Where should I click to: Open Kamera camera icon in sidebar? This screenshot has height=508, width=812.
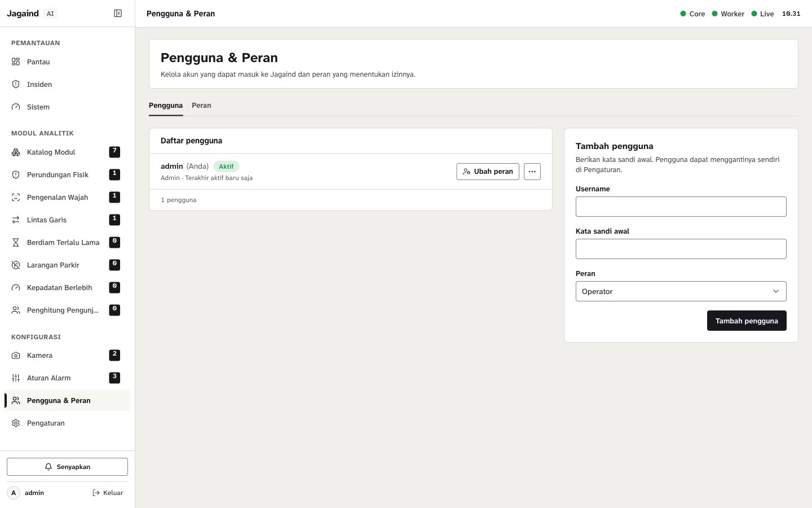point(16,355)
